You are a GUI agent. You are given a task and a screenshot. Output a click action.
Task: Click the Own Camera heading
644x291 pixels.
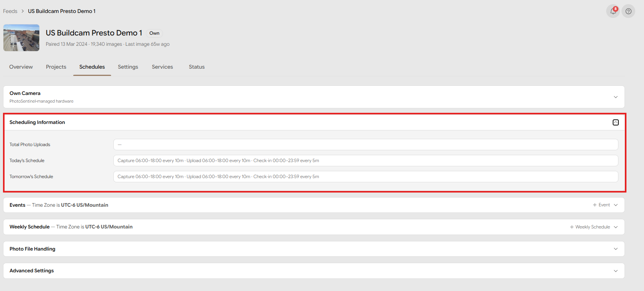(25, 93)
